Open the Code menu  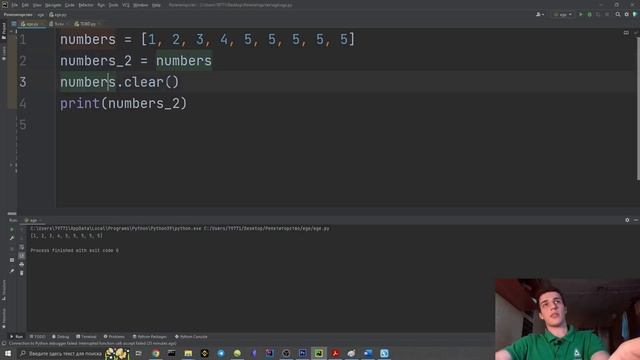coord(70,5)
